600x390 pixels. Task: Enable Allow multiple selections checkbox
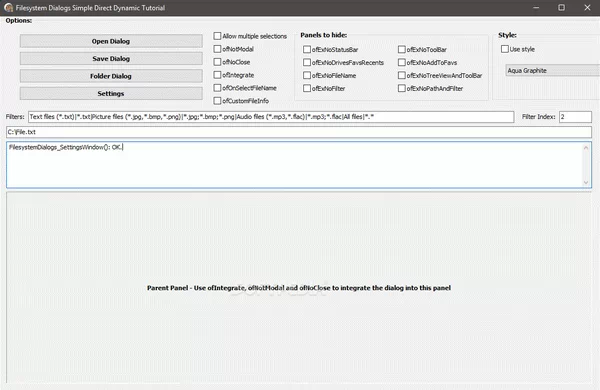[217, 36]
